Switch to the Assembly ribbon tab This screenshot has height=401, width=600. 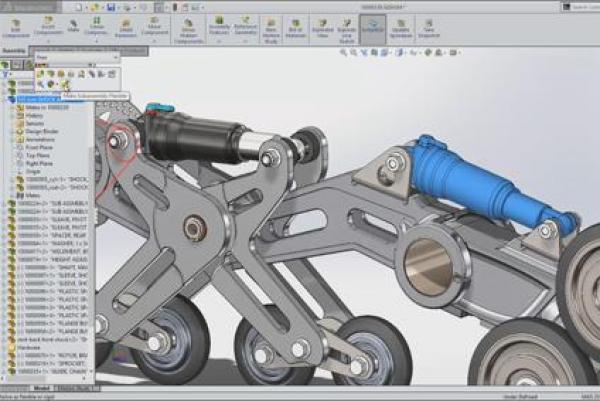tap(15, 48)
